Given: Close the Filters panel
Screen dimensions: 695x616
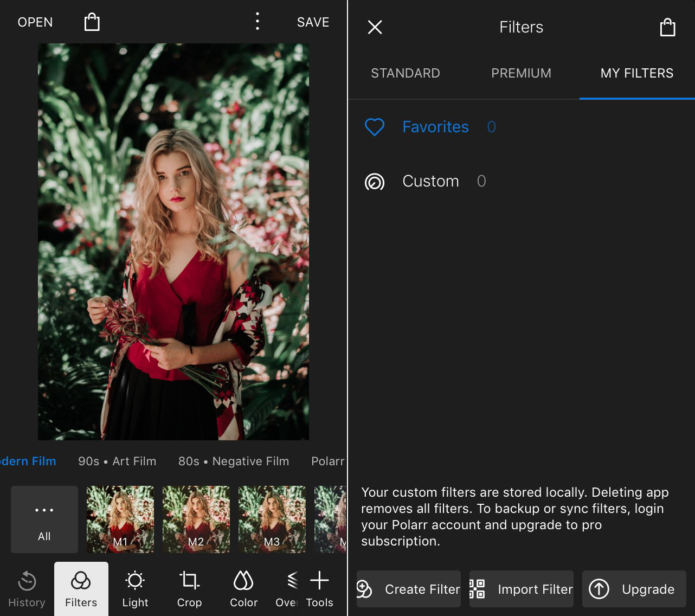Looking at the screenshot, I should click(375, 27).
